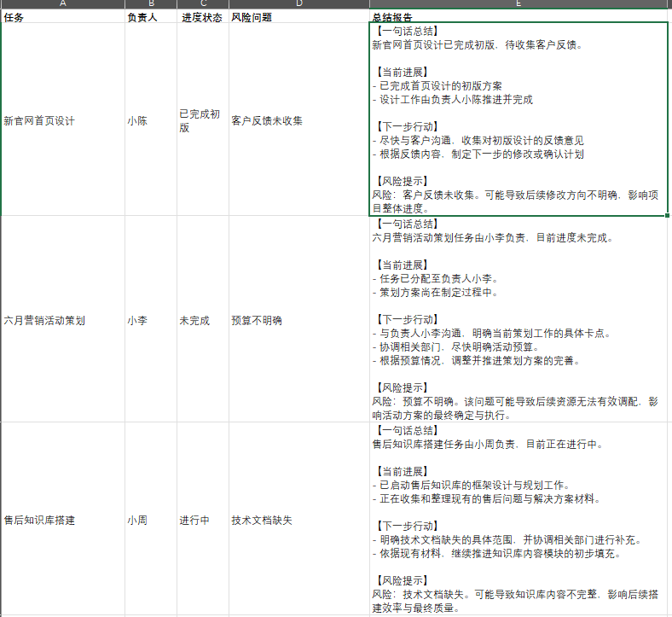Select the 进行中 status cell
The width and height of the screenshot is (672, 617).
click(203, 519)
